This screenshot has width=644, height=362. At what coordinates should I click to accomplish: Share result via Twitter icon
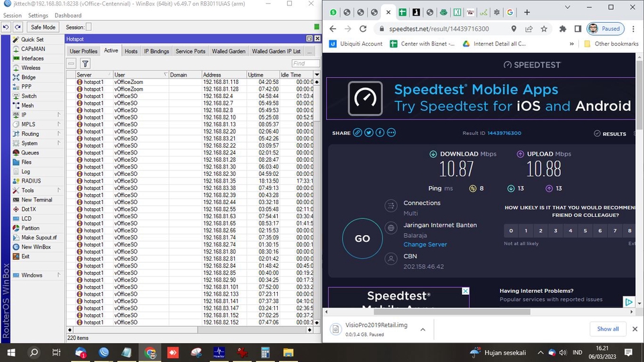coord(369,132)
